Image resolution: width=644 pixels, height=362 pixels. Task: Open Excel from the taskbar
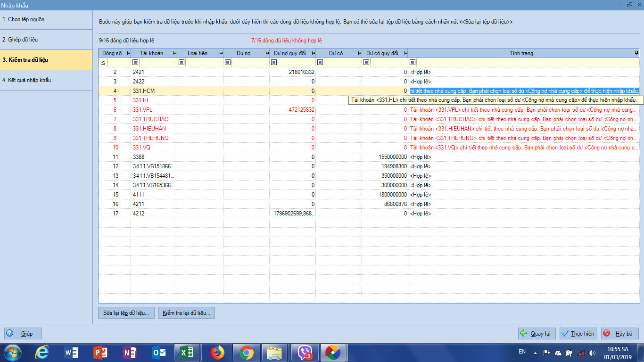point(187,352)
